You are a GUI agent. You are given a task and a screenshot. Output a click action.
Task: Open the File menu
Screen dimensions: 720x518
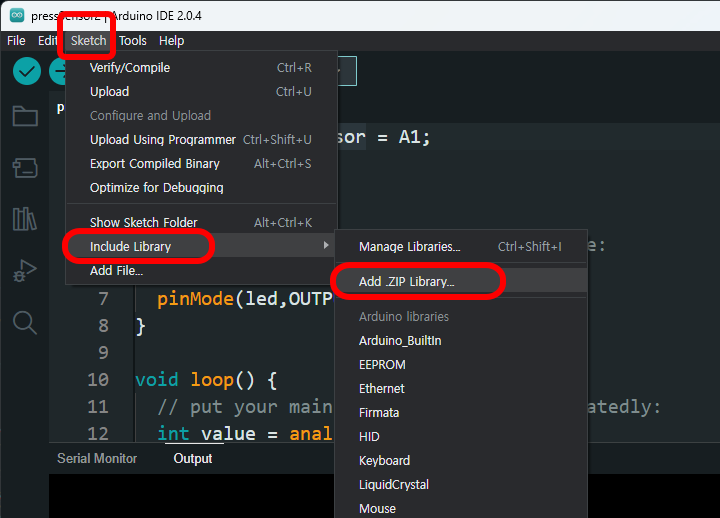[x=16, y=41]
